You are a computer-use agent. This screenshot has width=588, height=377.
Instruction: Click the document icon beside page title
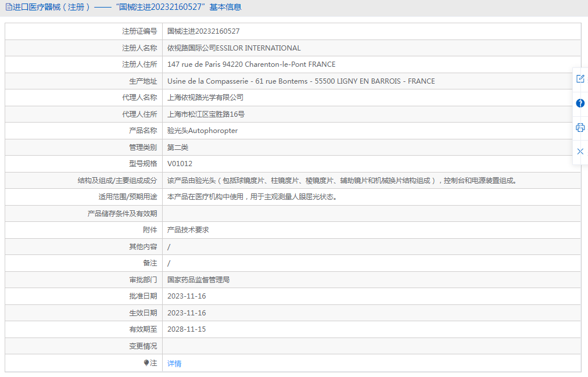click(9, 7)
